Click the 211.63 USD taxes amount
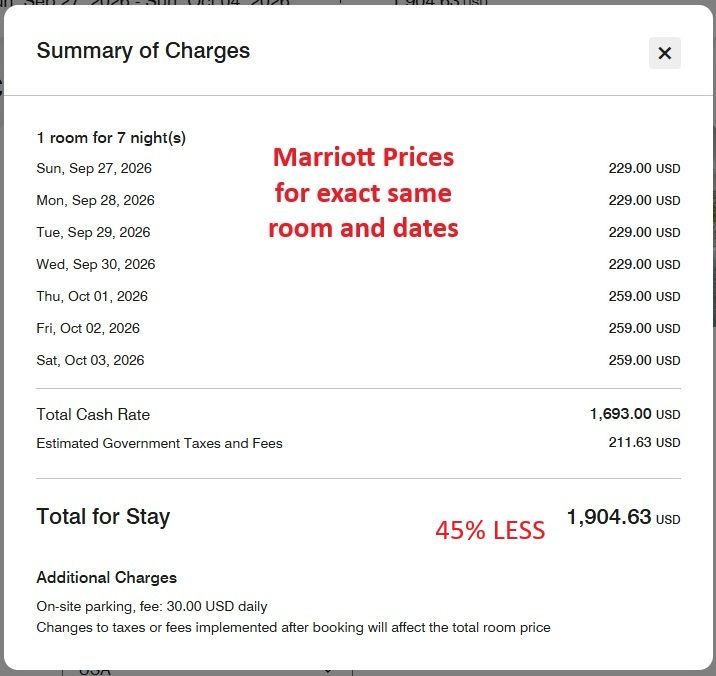 coord(644,442)
